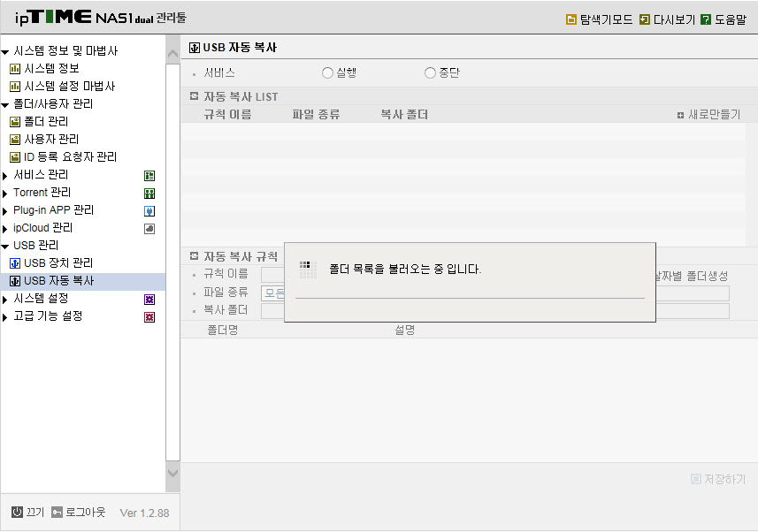Click the 규칙 이름 input field
Image resolution: width=758 pixels, height=532 pixels.
click(273, 275)
